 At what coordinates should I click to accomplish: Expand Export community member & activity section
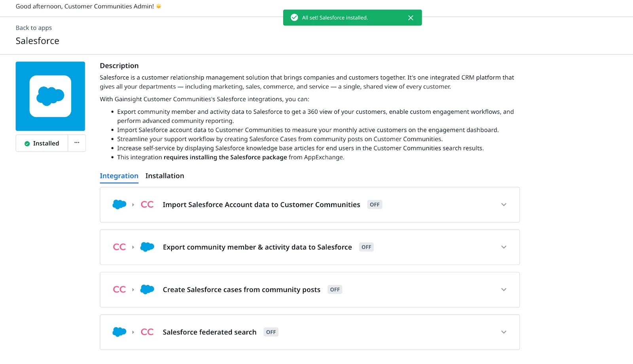(504, 247)
